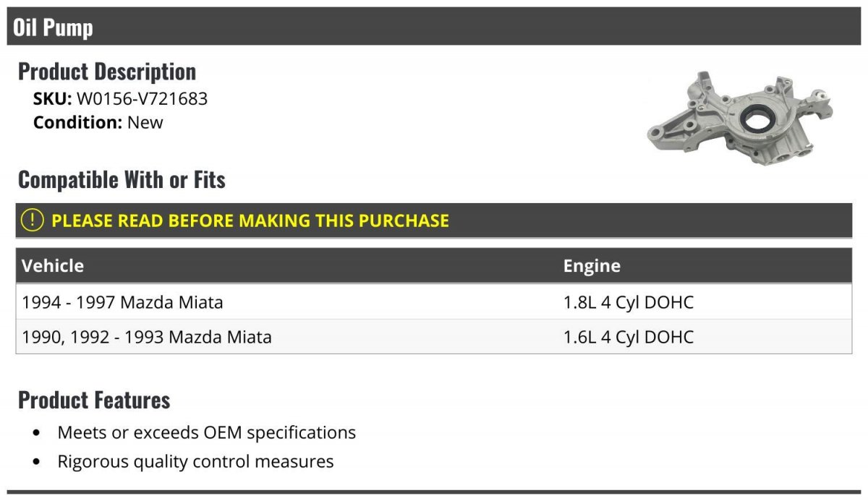Select the 1994 - 1997 Mazda Miata row

tap(123, 302)
